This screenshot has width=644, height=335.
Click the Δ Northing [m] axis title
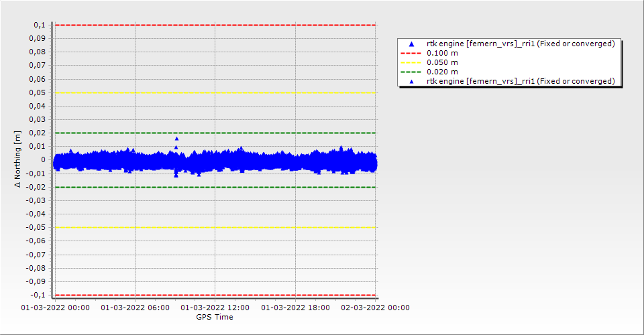[18, 159]
